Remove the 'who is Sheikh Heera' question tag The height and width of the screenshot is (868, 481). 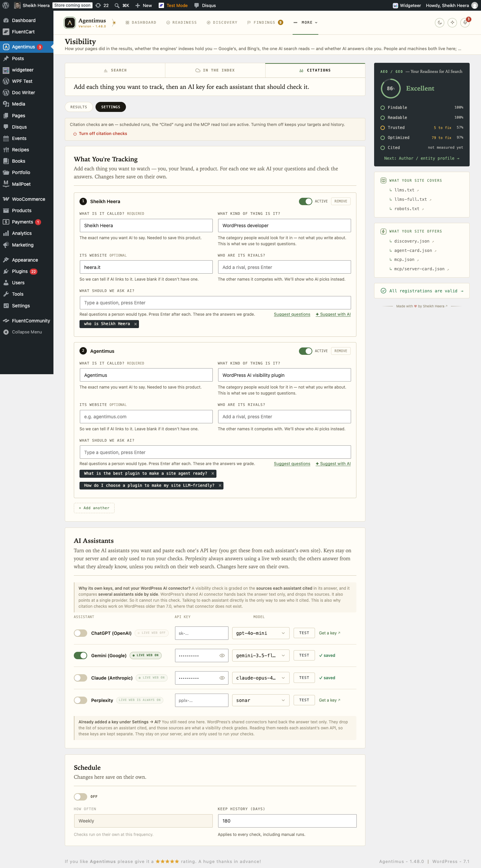coord(135,324)
